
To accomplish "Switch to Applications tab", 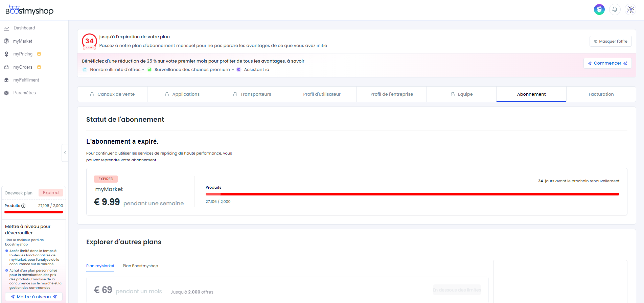I will coord(182,94).
